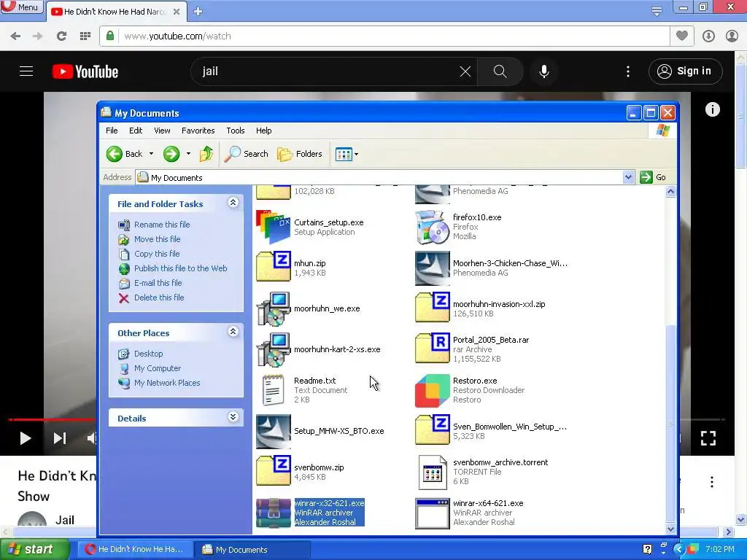Select moorhuhn-kart-2-xs.exe icon
Screen dimensions: 747x560
pyautogui.click(x=273, y=349)
